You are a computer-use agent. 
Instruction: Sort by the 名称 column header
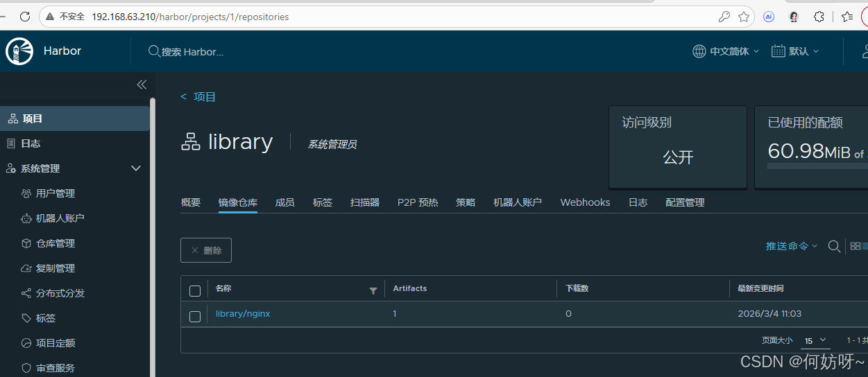[223, 288]
